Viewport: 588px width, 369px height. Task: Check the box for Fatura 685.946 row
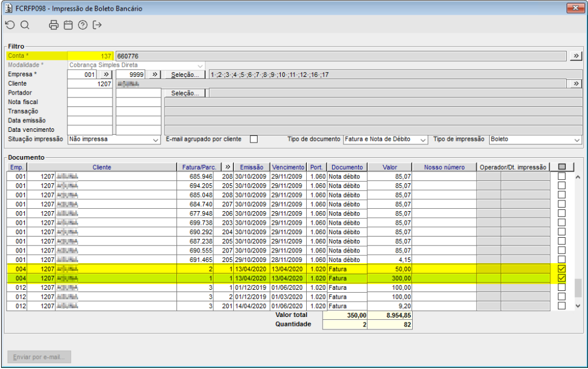coord(561,176)
